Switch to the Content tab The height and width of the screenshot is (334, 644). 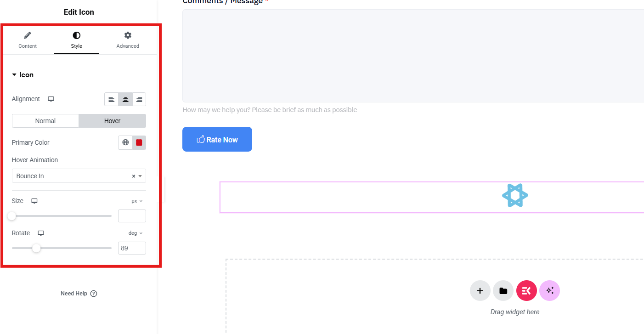[28, 40]
